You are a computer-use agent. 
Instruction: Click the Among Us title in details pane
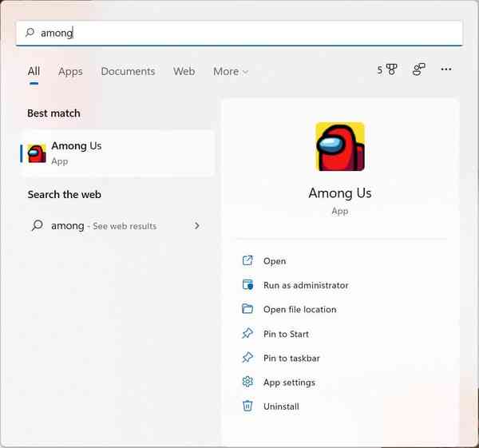coord(340,193)
